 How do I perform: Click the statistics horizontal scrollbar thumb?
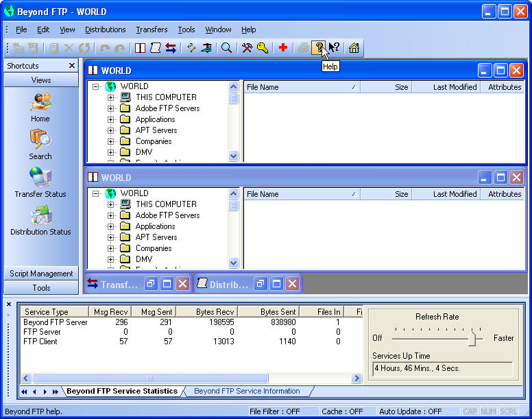click(x=150, y=378)
